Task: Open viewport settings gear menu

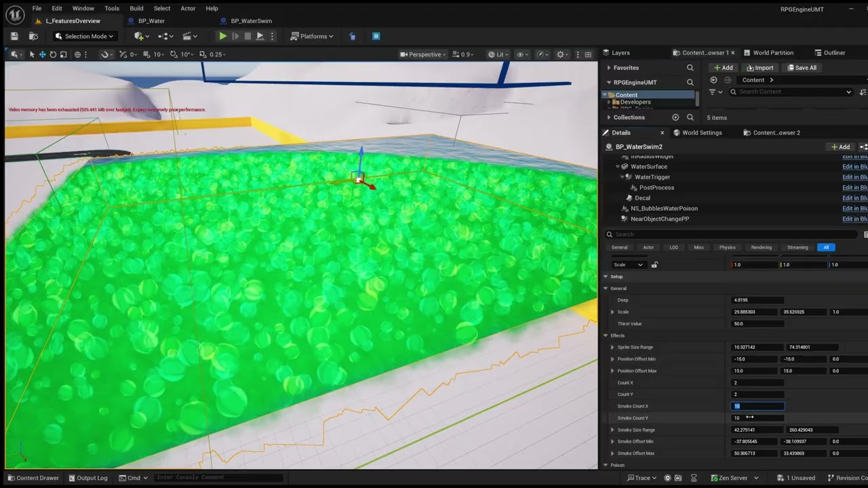Action: (562, 54)
